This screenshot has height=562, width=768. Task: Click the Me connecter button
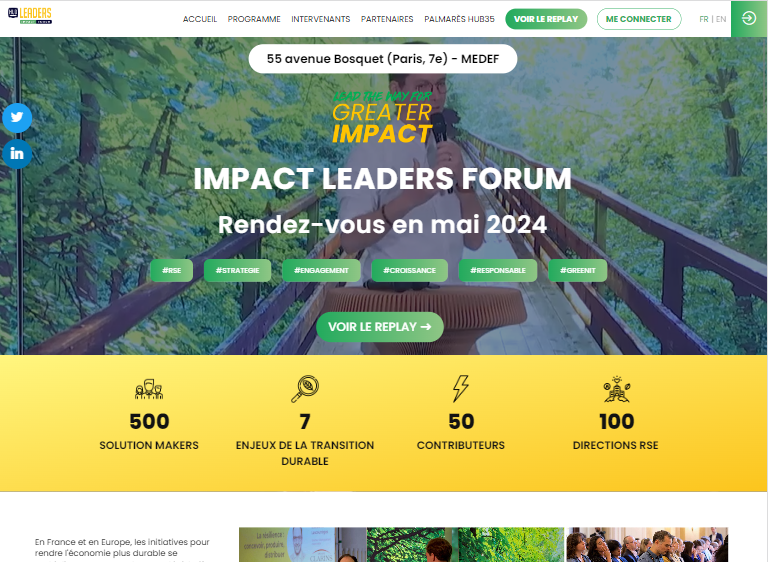(639, 19)
